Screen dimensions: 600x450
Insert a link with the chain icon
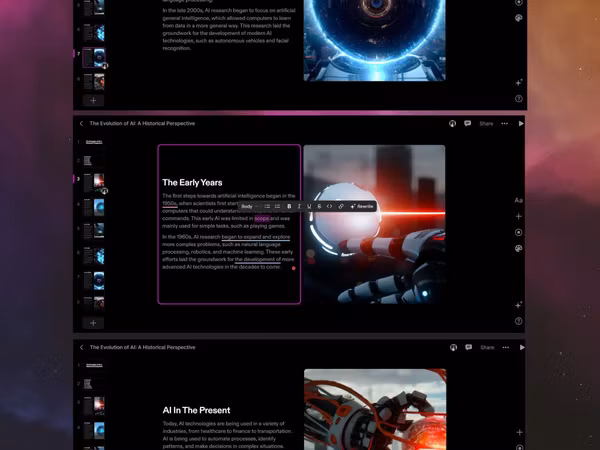341,206
